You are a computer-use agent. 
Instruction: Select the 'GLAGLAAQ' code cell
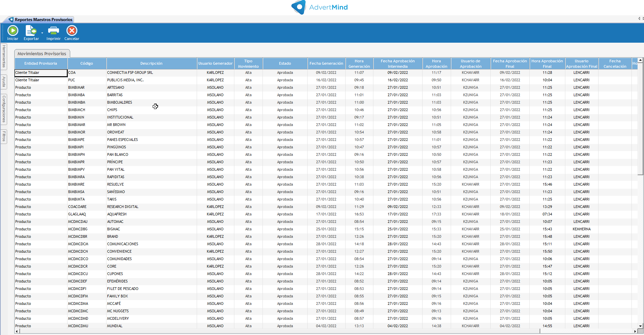coord(87,214)
